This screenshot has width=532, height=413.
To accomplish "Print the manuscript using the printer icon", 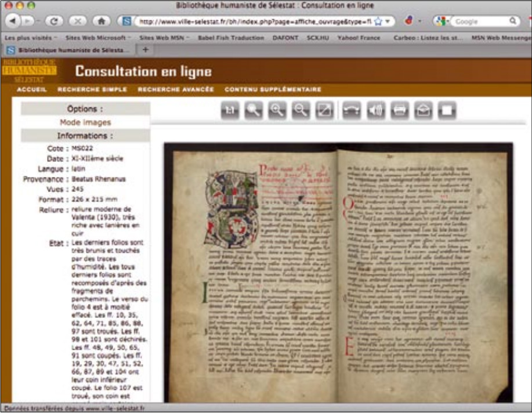I will (400, 110).
